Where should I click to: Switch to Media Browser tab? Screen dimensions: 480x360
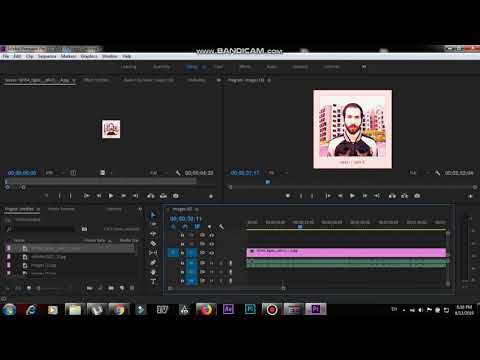coord(61,209)
